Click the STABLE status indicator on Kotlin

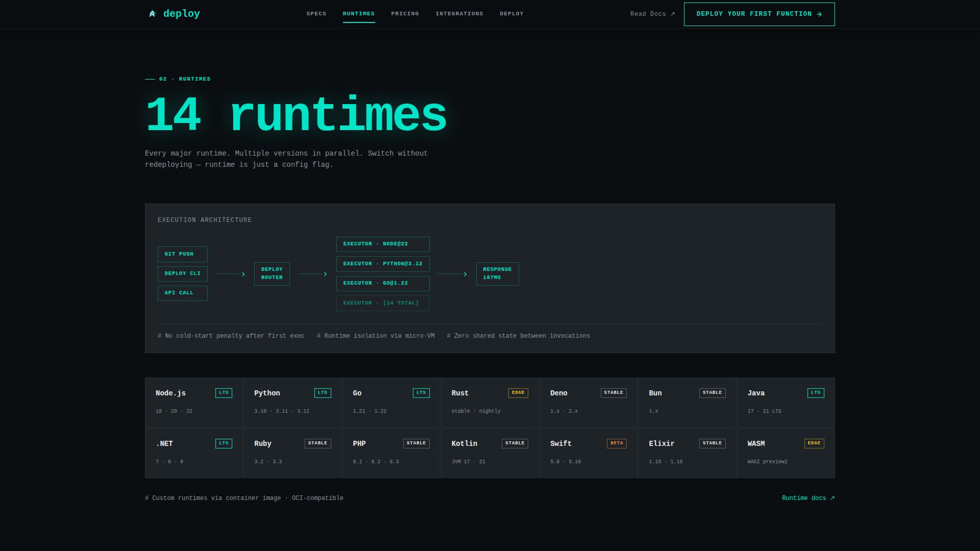click(x=515, y=443)
